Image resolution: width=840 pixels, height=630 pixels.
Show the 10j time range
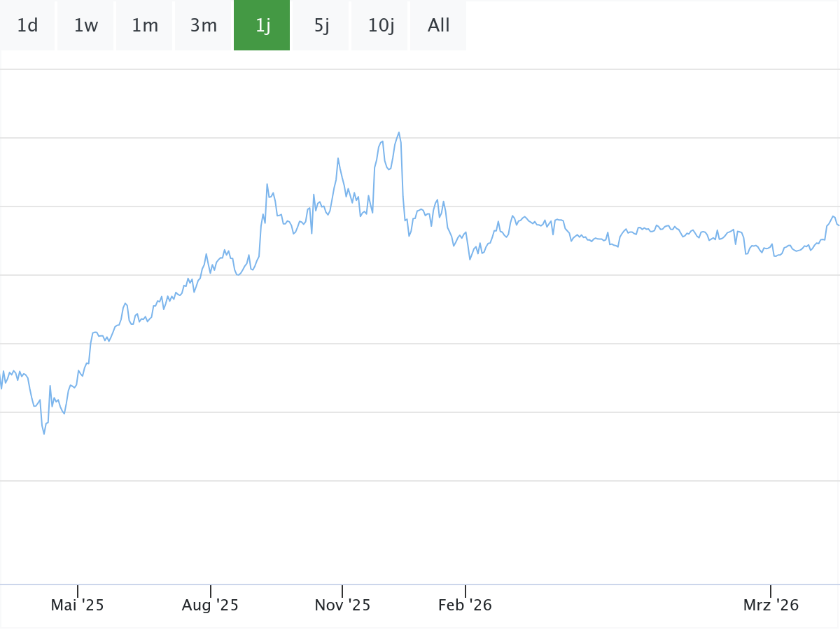[379, 26]
